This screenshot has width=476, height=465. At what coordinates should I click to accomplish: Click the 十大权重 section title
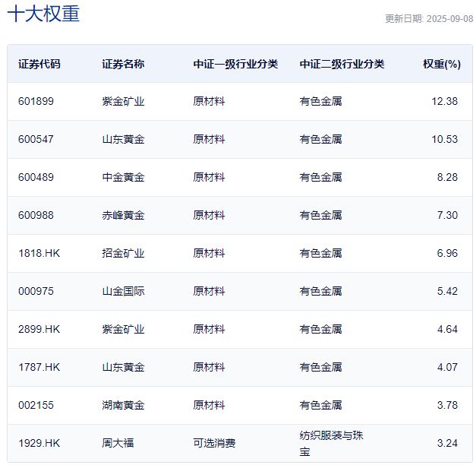[x=43, y=14]
